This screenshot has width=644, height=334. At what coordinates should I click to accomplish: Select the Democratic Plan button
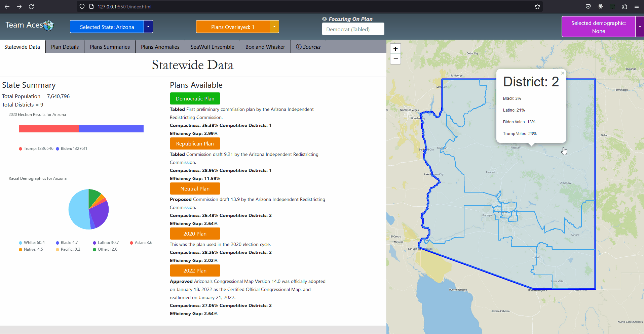click(x=195, y=98)
